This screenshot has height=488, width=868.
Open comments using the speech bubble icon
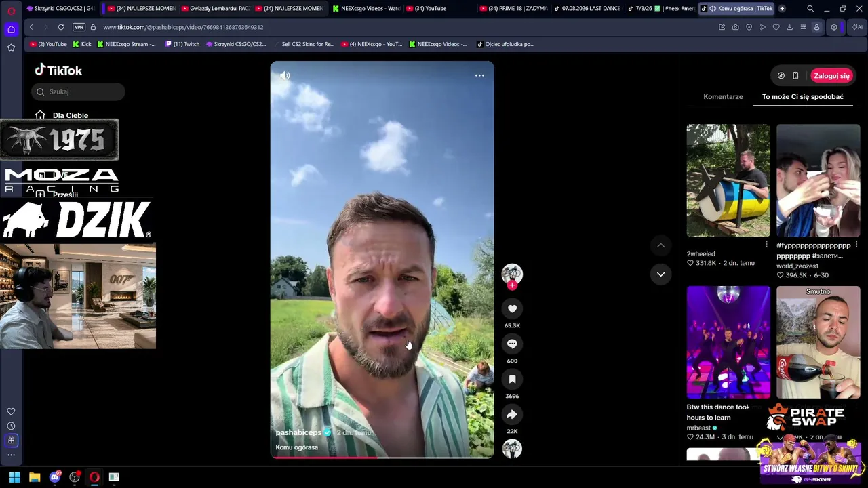(512, 344)
